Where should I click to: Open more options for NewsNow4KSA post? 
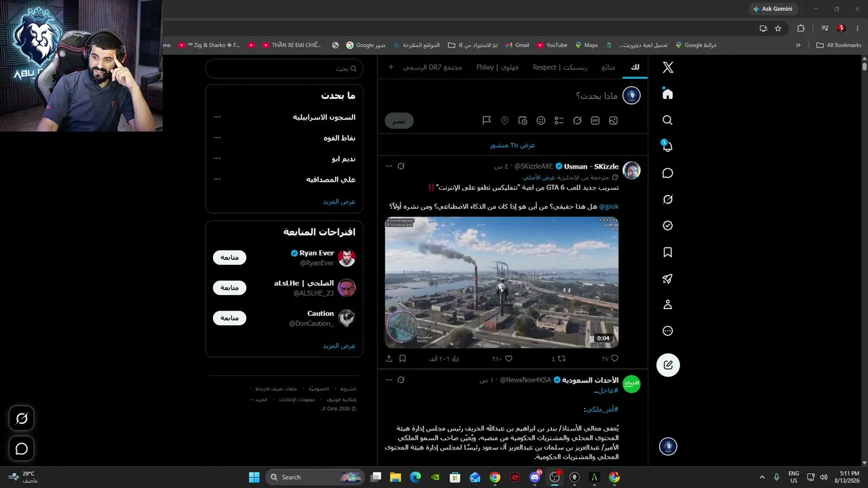(x=389, y=380)
